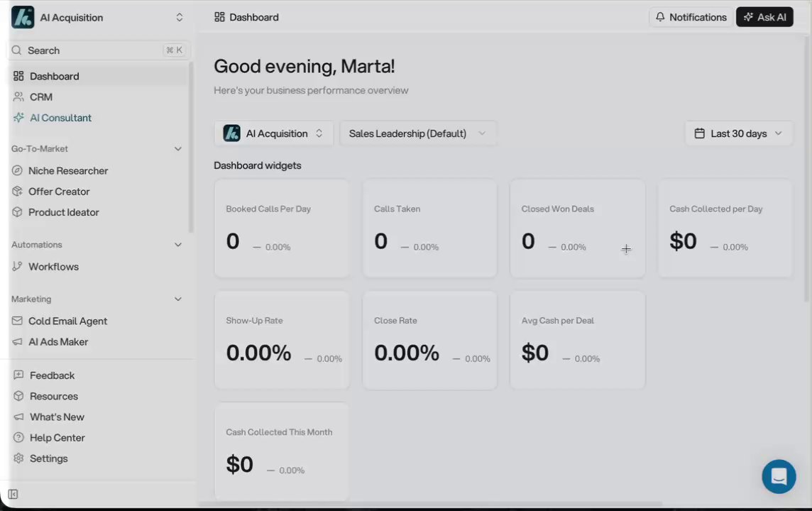Select the Show-Up Rate widget
This screenshot has width=812, height=511.
pyautogui.click(x=282, y=340)
